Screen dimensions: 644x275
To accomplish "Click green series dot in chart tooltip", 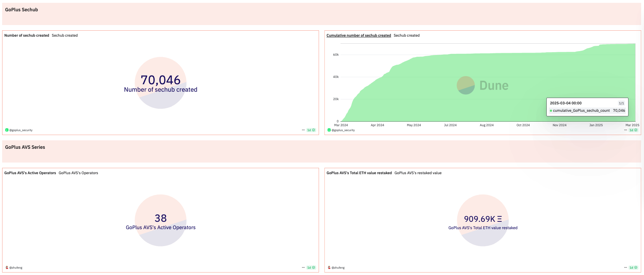I will point(551,111).
